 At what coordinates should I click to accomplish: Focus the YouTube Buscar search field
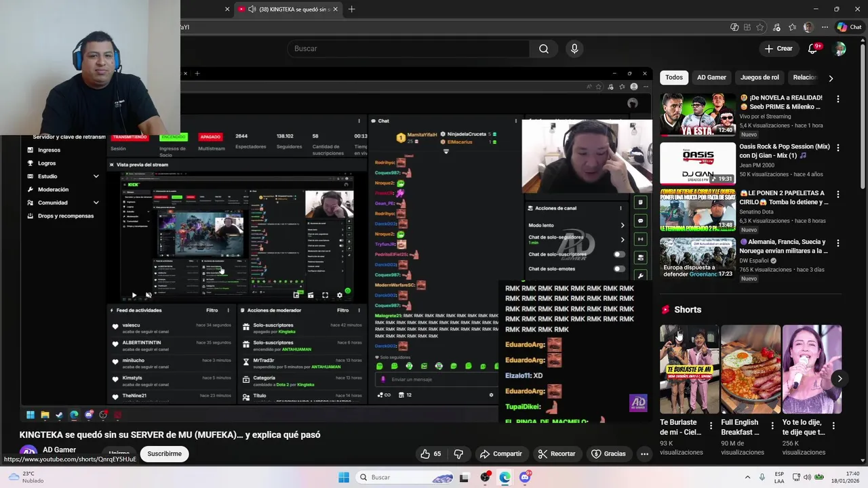tap(409, 49)
